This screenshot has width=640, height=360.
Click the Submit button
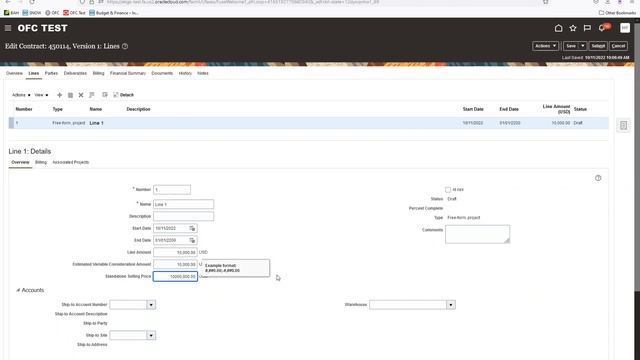click(x=598, y=46)
